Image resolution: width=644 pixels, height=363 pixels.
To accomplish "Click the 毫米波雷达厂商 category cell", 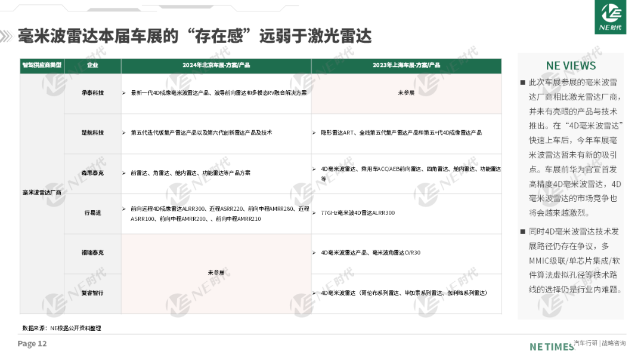I will [x=42, y=193].
